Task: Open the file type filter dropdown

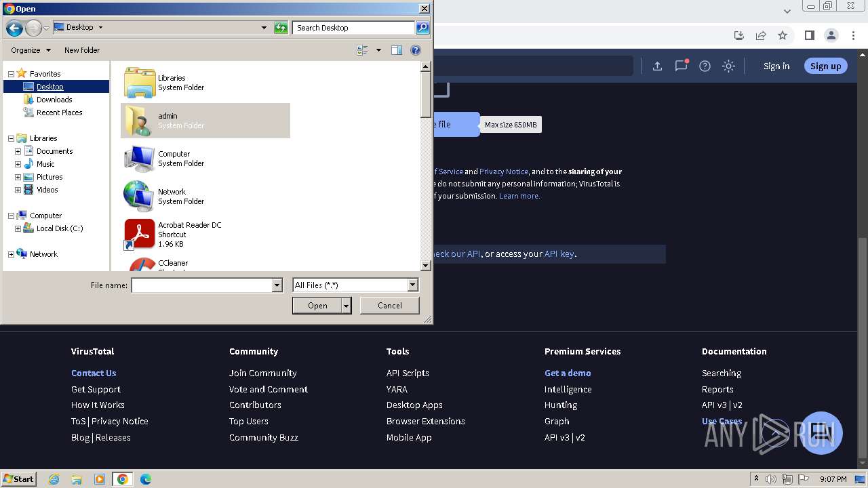Action: coord(412,285)
